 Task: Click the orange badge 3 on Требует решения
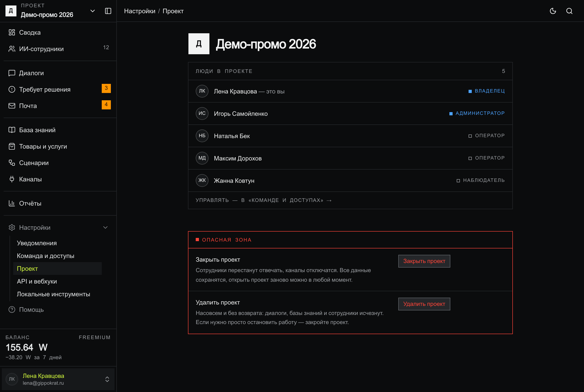(106, 88)
